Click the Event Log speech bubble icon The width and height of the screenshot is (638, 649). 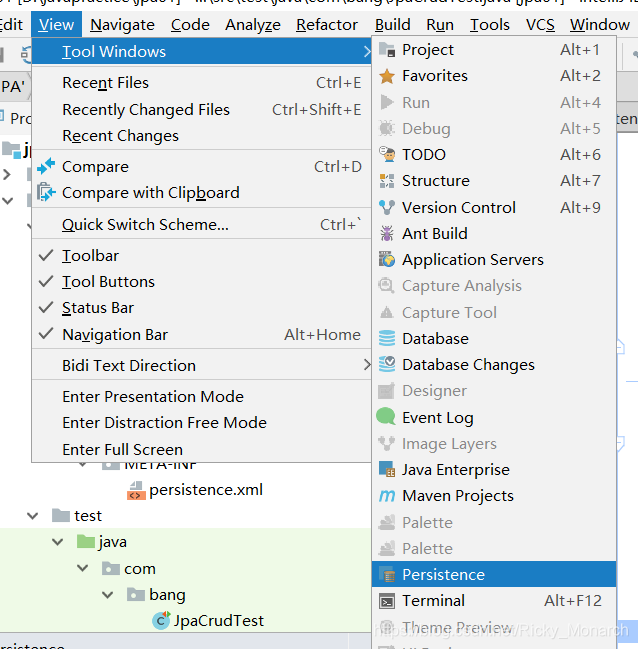click(x=386, y=416)
